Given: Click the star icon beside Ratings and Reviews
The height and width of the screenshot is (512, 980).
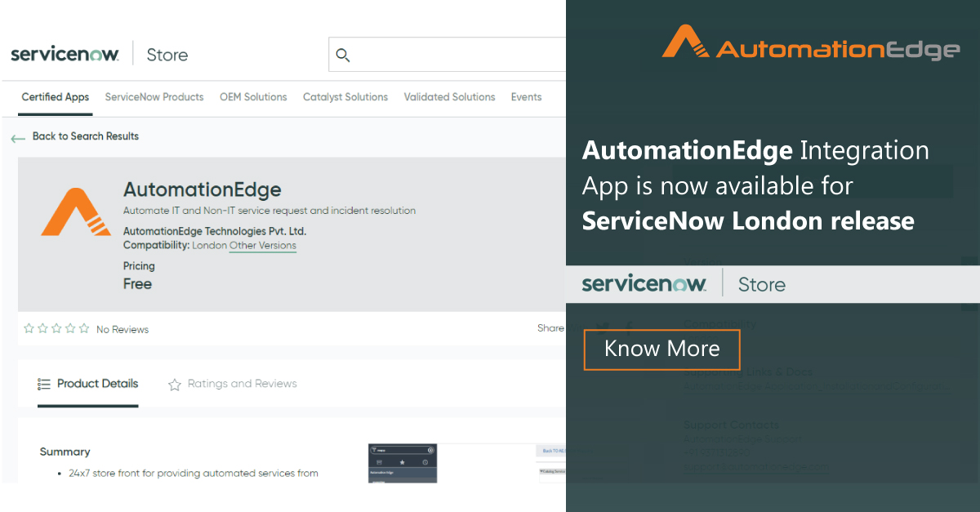Looking at the screenshot, I should (x=174, y=384).
